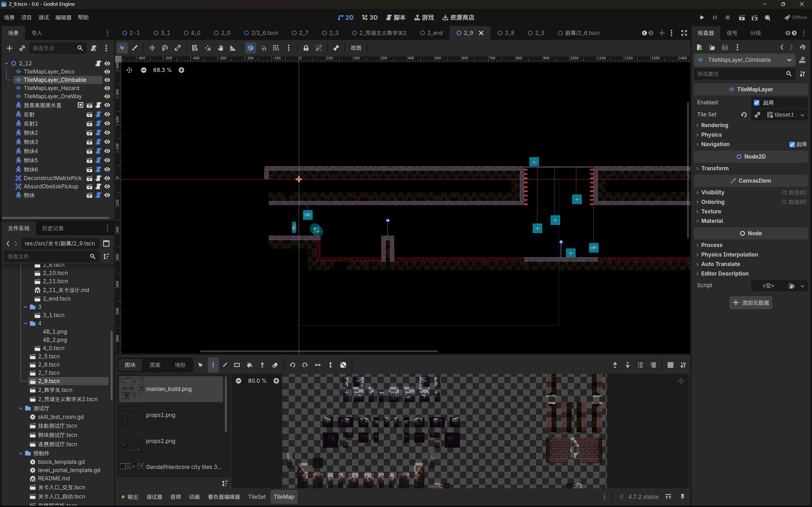Hide the TileMapLayer_Deco layer
This screenshot has width=812, height=507.
pos(107,71)
